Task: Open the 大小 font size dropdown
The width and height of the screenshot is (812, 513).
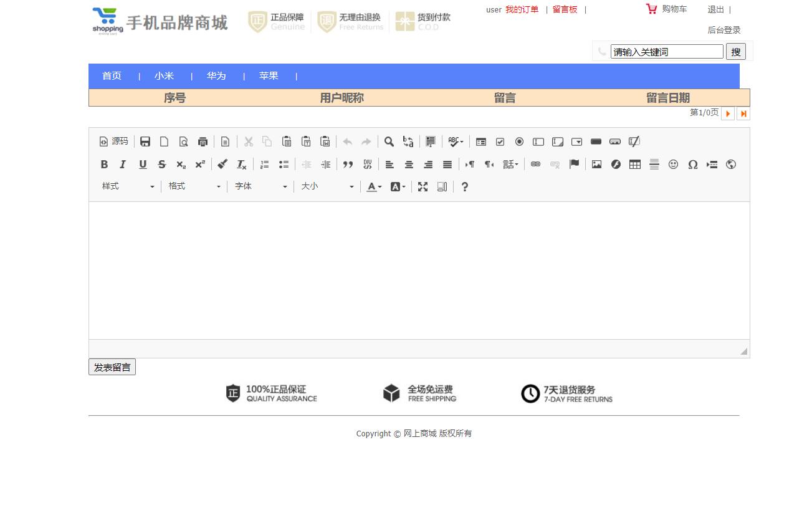Action: (327, 186)
